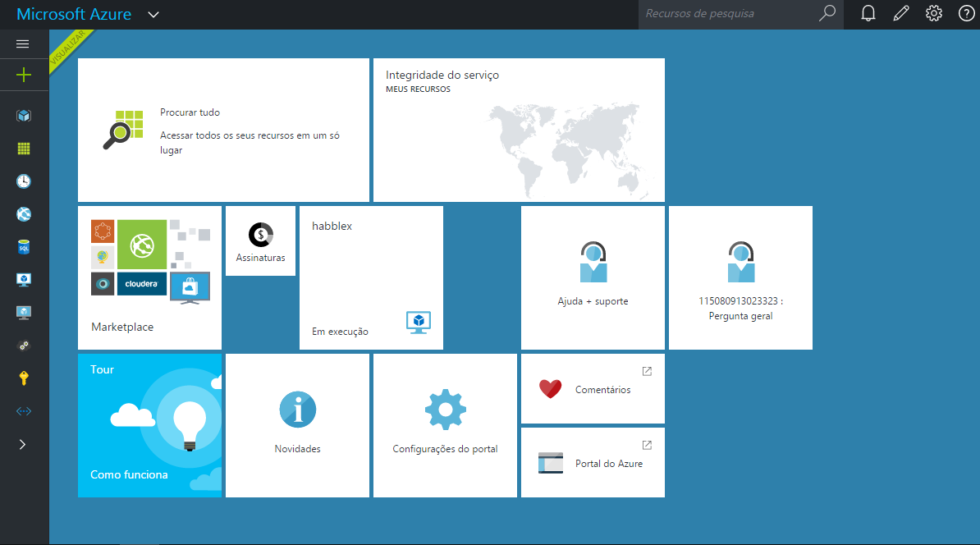
Task: Click external link icon on Comentários tile
Action: [x=647, y=371]
